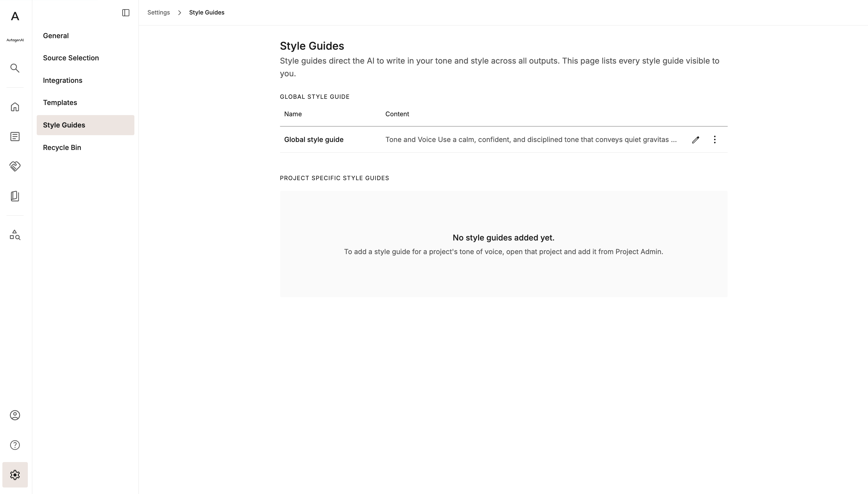Image resolution: width=868 pixels, height=494 pixels.
Task: Open the Global style guide more options menu
Action: (715, 140)
